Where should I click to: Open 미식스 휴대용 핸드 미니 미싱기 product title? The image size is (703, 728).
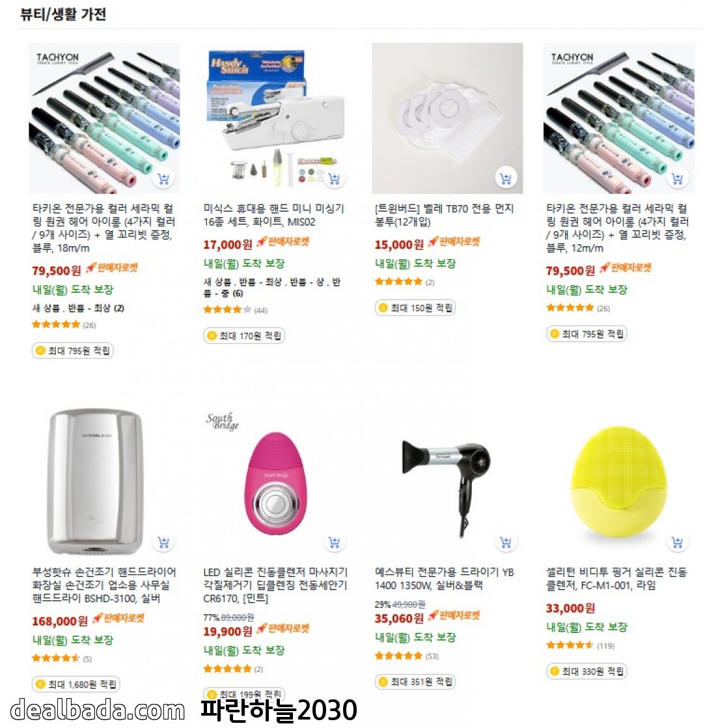click(x=273, y=215)
